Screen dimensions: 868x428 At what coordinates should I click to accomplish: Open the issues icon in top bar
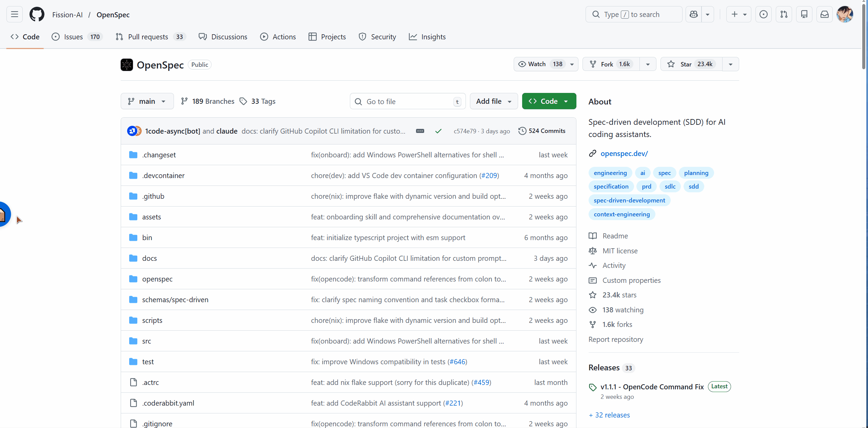pyautogui.click(x=763, y=15)
